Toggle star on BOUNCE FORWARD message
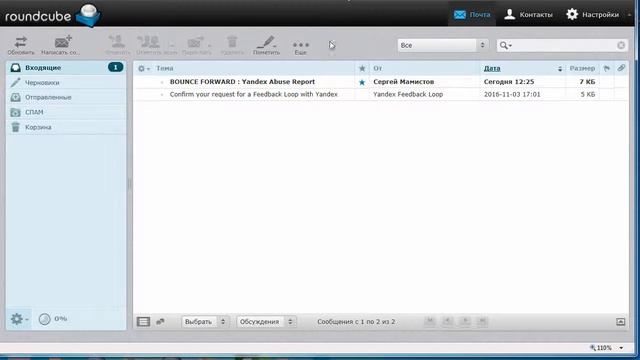The image size is (640, 360). coord(362,82)
